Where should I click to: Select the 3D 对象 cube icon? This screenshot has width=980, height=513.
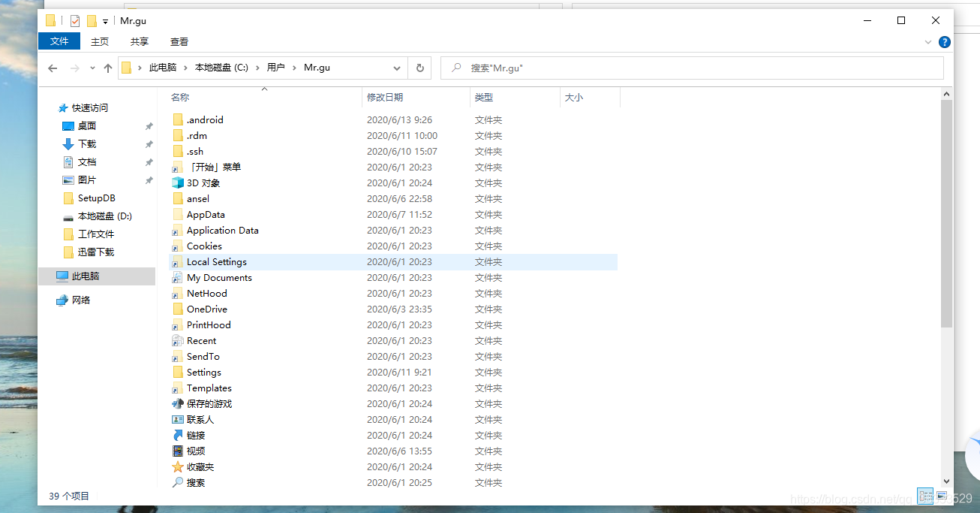tap(178, 183)
